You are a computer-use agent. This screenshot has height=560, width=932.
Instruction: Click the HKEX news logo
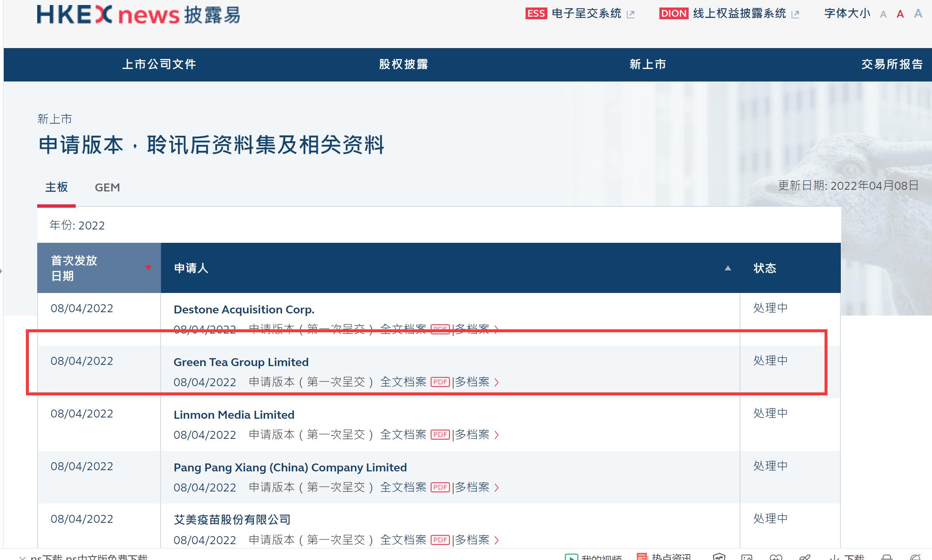click(x=138, y=15)
